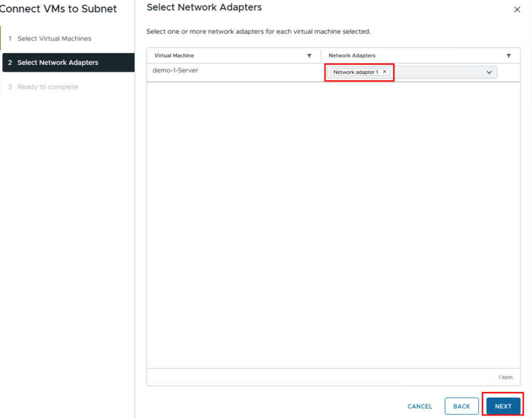Expand the network adapter dropdown chevron
Image resolution: width=532 pixels, height=418 pixels.
(489, 73)
